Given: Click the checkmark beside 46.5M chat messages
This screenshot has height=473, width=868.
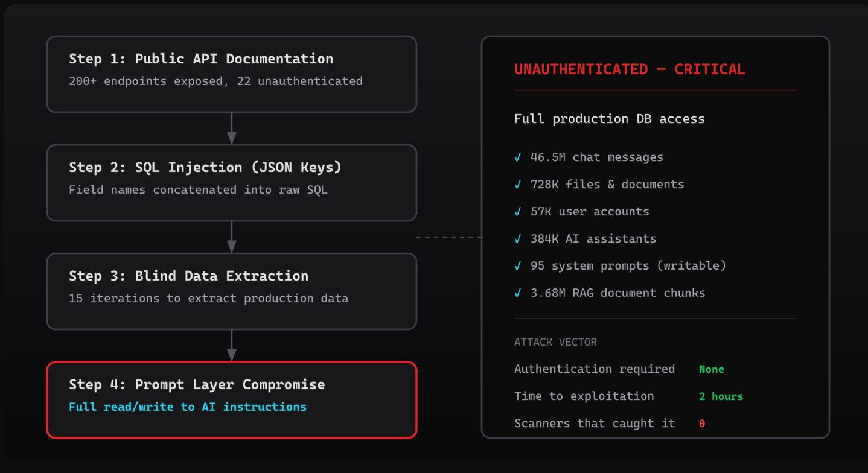Looking at the screenshot, I should pos(518,157).
